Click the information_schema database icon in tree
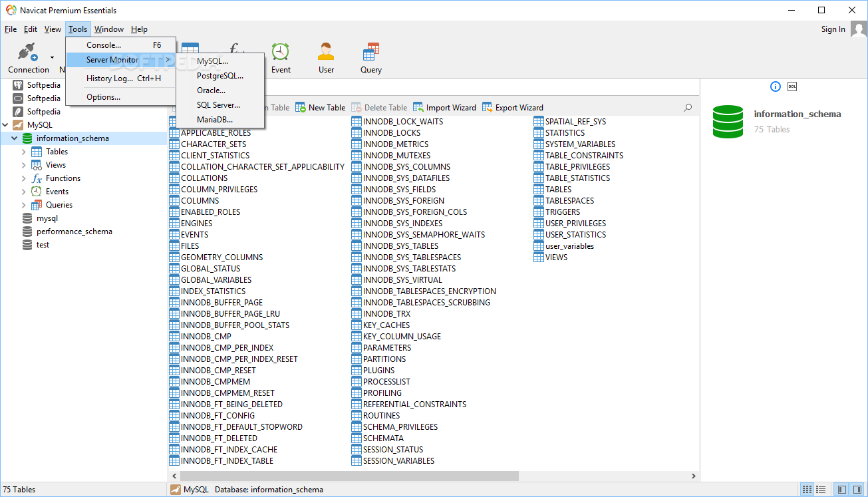868x497 pixels. click(27, 138)
